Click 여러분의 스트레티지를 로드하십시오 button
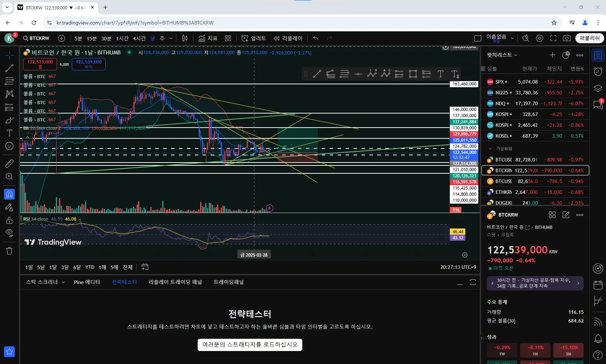The height and width of the screenshot is (364, 606). pyautogui.click(x=250, y=345)
